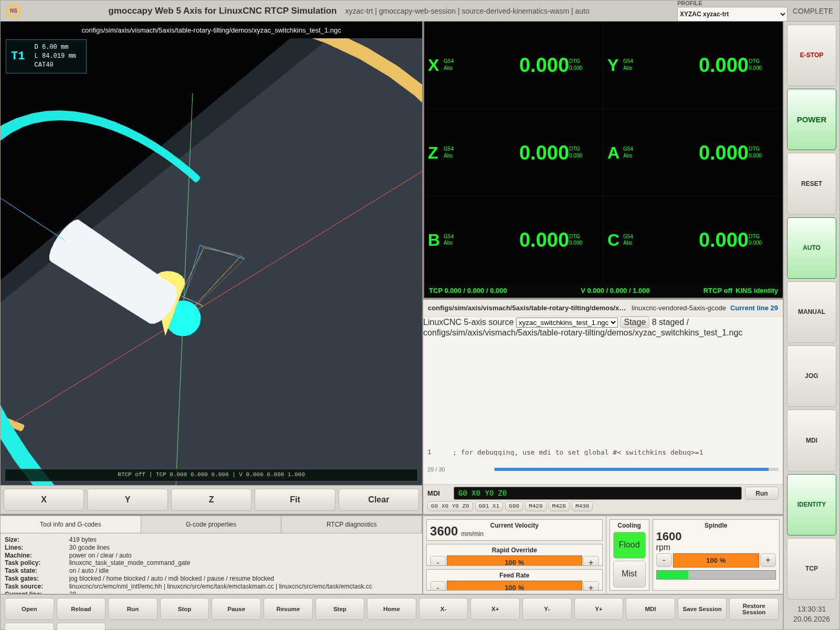Switch to MANUAL mode

click(811, 312)
